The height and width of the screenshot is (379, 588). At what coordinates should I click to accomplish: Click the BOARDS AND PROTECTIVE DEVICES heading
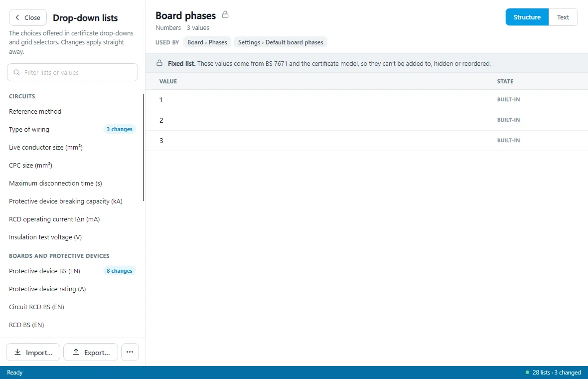[x=59, y=256]
